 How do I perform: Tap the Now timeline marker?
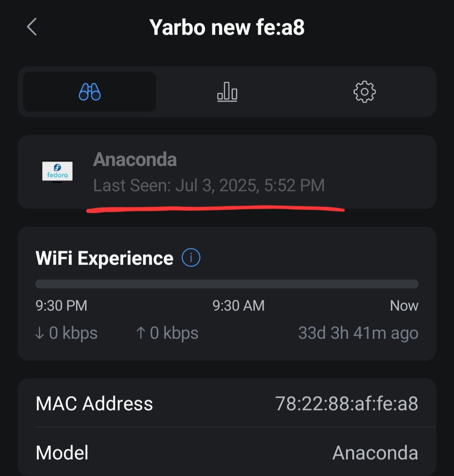[x=404, y=305]
